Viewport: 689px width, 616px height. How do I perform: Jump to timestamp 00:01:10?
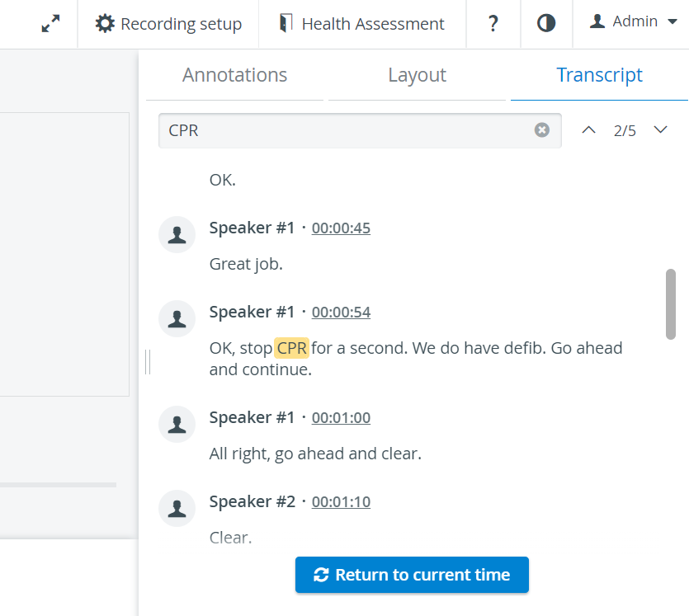tap(341, 502)
